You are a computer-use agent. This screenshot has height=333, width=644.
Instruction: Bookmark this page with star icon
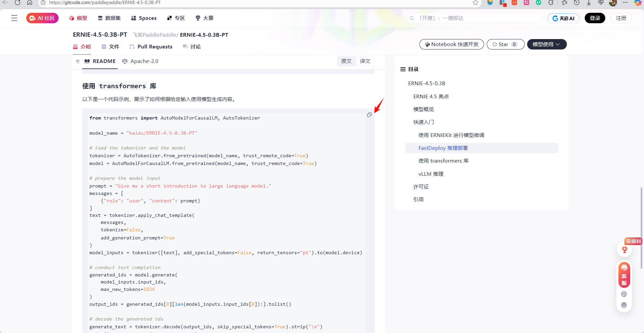pos(475,3)
